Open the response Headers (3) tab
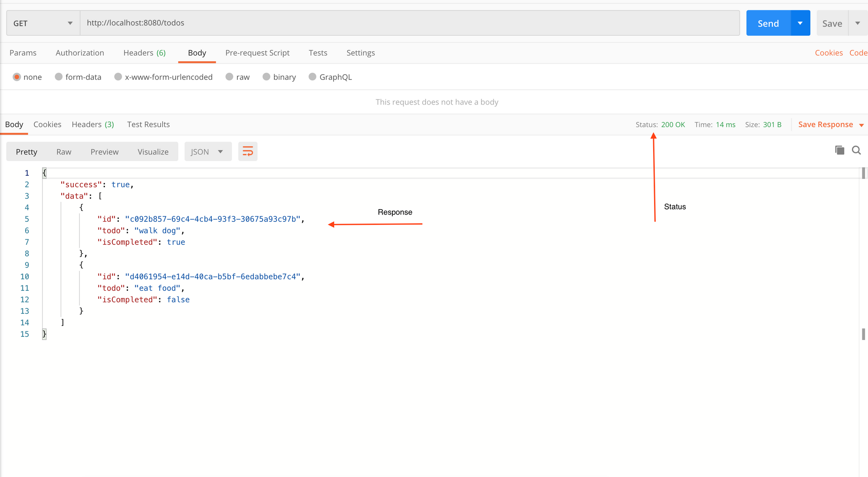 tap(92, 125)
